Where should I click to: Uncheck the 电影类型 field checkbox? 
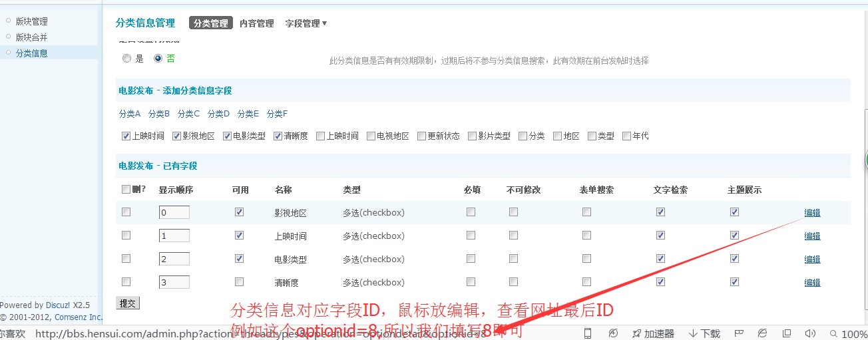[x=227, y=136]
